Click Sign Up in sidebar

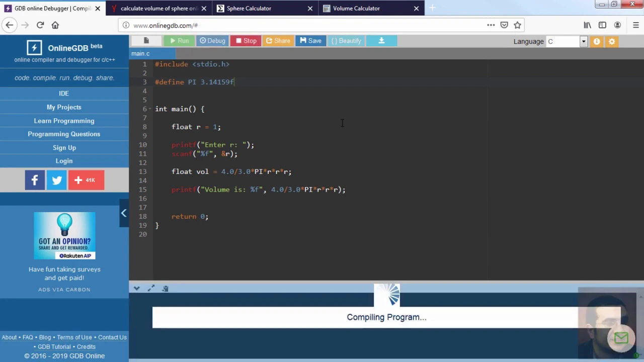pos(64,148)
